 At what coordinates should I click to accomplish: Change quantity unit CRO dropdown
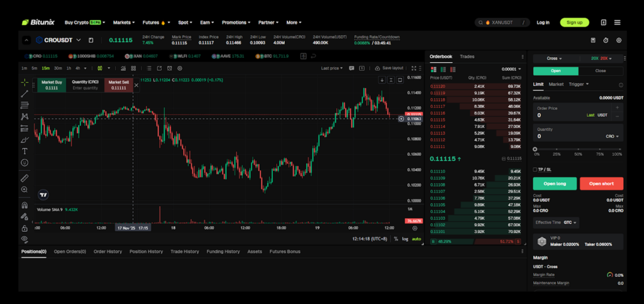[x=612, y=136]
